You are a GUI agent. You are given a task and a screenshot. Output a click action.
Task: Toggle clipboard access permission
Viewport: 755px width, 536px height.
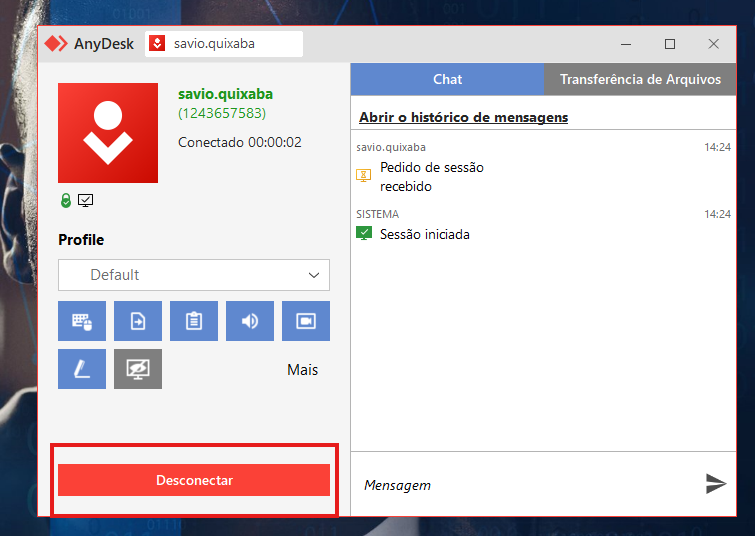tap(194, 321)
